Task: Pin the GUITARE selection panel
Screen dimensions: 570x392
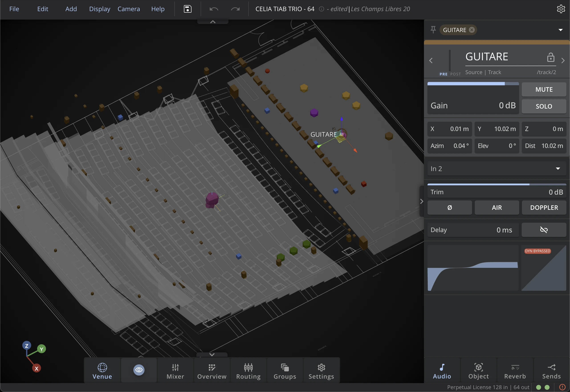Action: click(433, 30)
